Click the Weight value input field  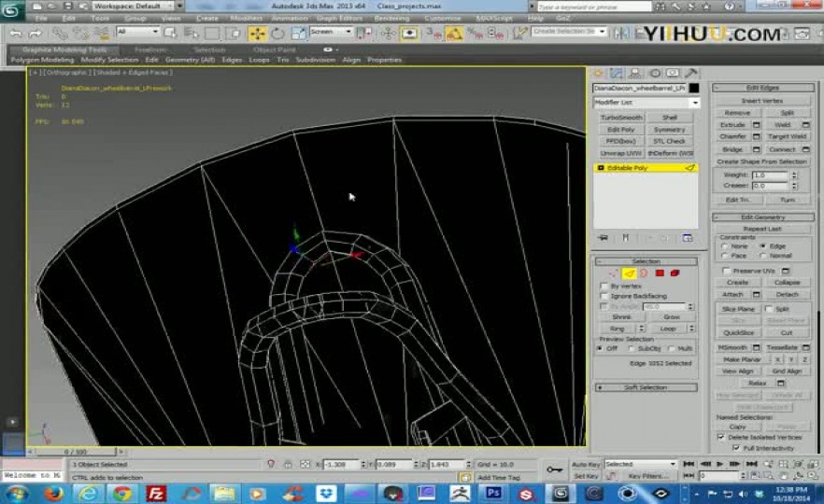[x=770, y=175]
